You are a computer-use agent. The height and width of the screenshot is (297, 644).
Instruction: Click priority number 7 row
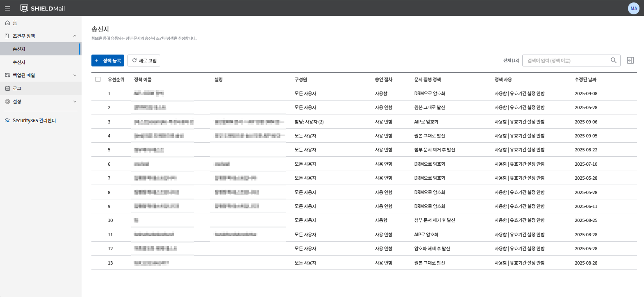tap(109, 178)
